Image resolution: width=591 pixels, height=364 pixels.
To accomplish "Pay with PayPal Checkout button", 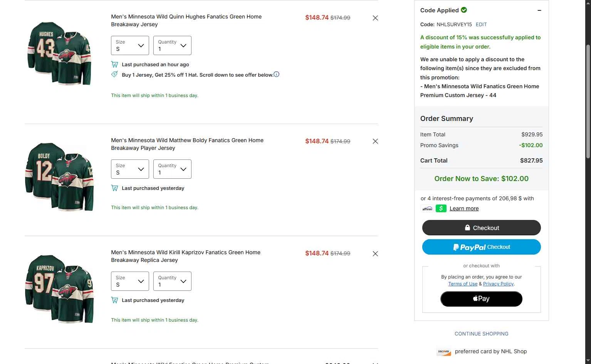I will tap(482, 247).
